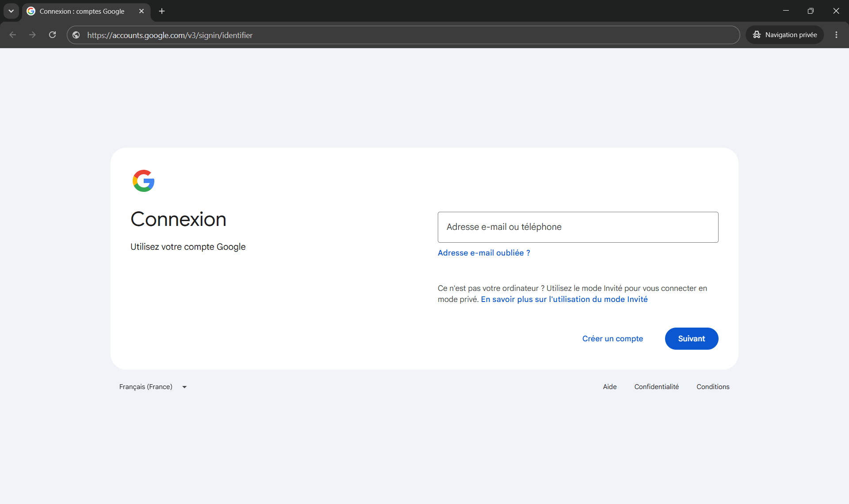This screenshot has height=504, width=849.
Task: Open a new tab with plus icon
Action: point(162,11)
